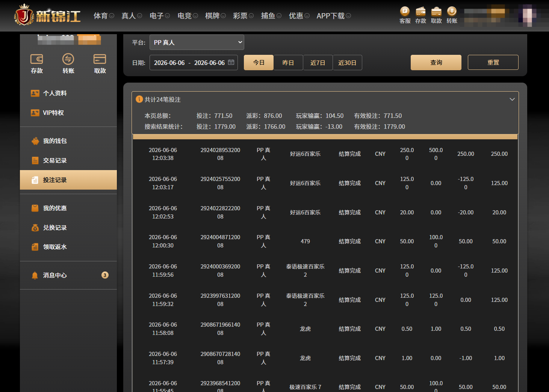This screenshot has width=549, height=392.
Task: Click the 极速百家乐 7 game name
Action: pos(305,387)
